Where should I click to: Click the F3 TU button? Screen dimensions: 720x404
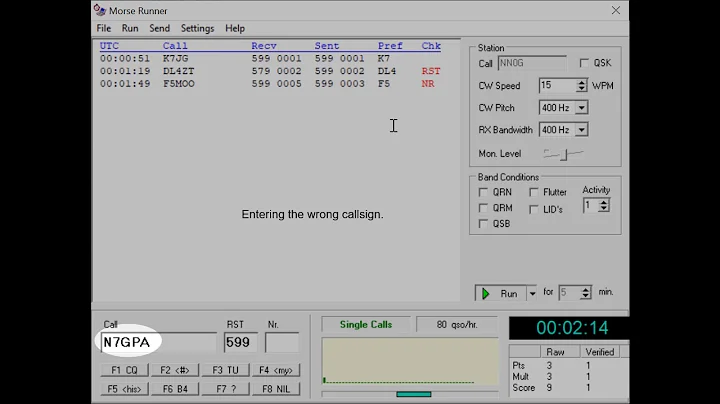225,370
